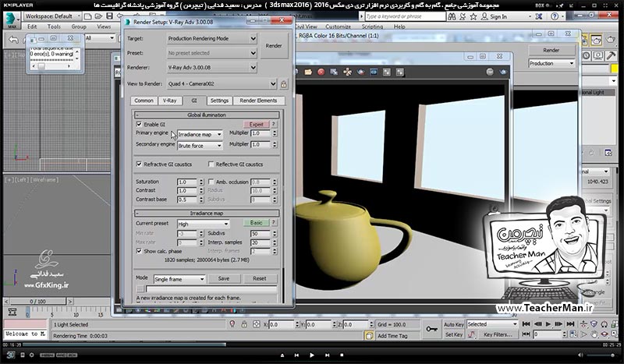Toggle Set Key mode button

pos(454,334)
